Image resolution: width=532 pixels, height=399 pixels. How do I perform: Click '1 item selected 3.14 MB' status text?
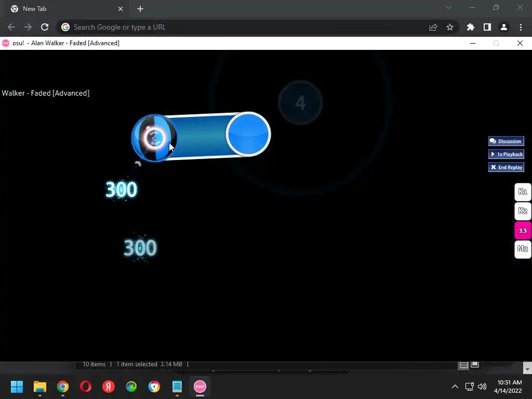click(x=149, y=364)
